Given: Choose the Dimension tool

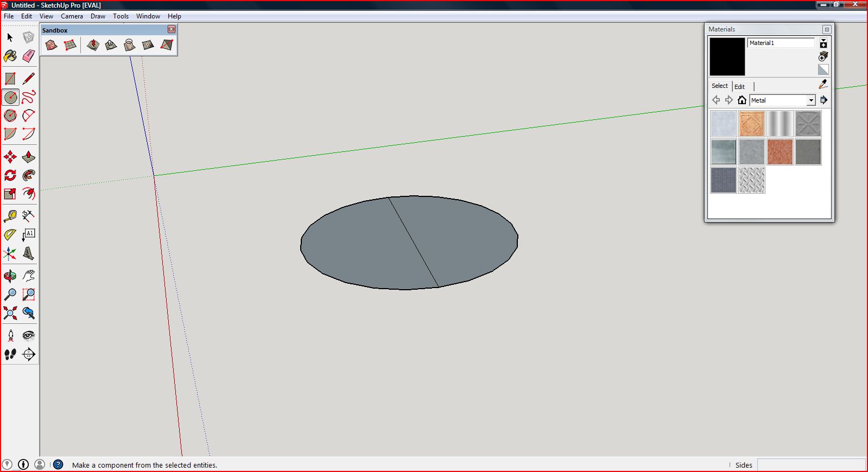Looking at the screenshot, I should pyautogui.click(x=28, y=216).
